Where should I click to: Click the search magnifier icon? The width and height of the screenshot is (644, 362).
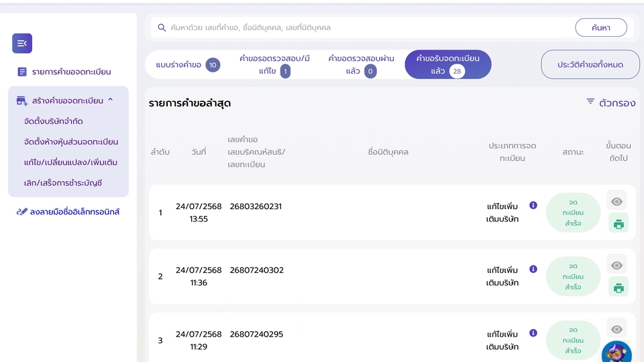[x=162, y=28]
